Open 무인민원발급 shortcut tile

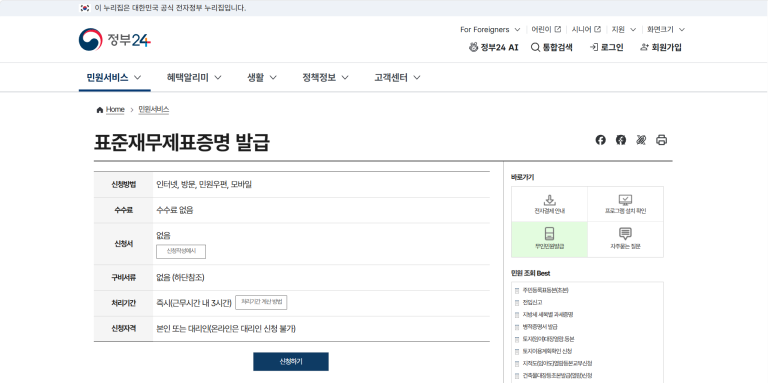(x=550, y=239)
